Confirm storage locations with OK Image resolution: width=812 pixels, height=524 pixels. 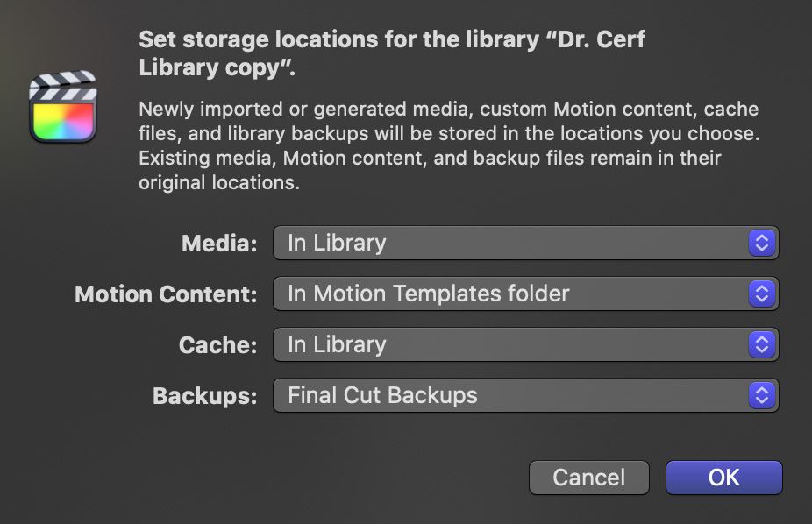point(724,478)
